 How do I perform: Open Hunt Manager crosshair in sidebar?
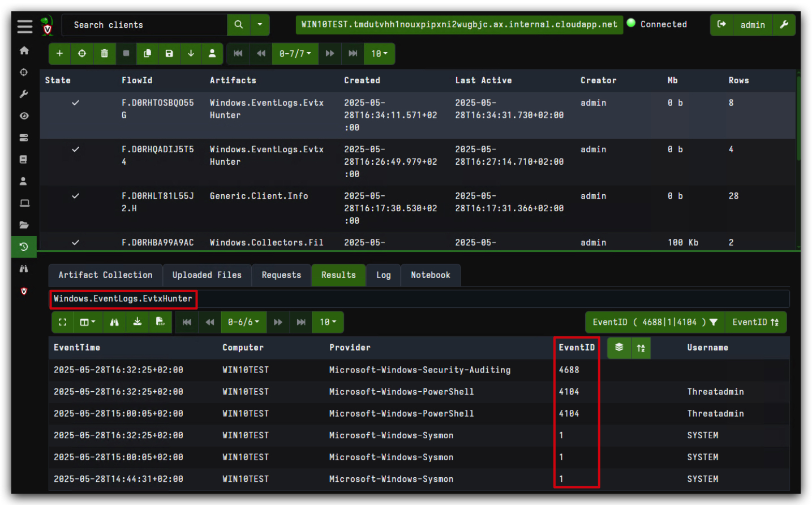24,72
